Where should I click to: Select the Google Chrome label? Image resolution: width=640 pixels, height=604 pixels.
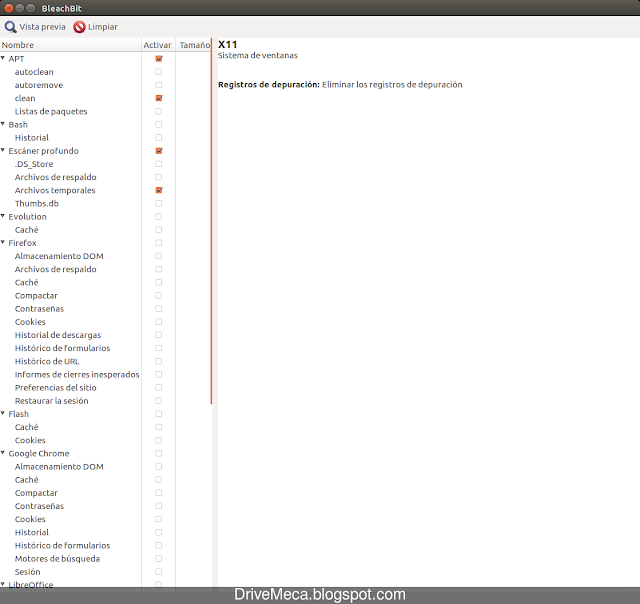coord(39,453)
